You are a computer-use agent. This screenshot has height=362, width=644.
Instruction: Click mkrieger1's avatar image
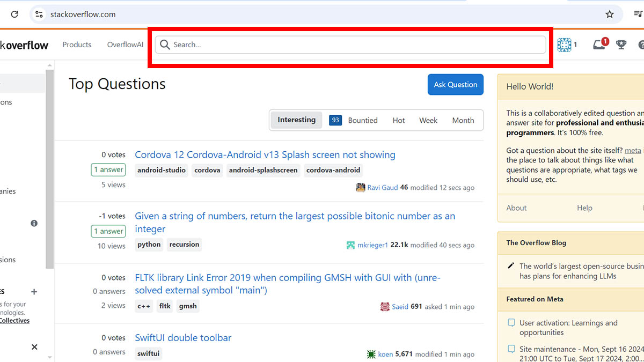[351, 245]
